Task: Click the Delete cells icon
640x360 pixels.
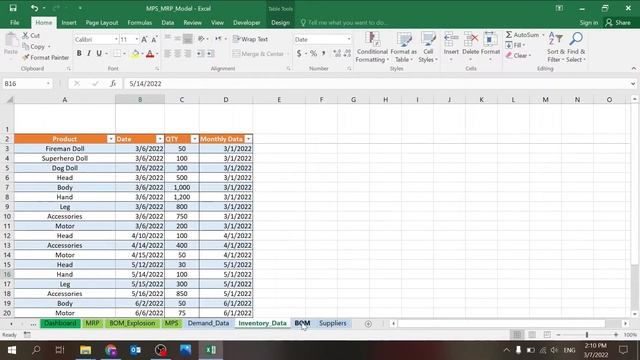Action: point(471,40)
